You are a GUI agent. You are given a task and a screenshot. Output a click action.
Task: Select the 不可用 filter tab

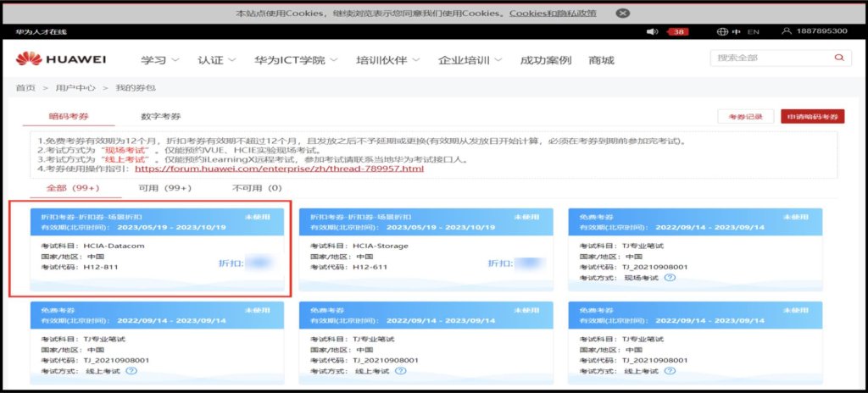[251, 188]
